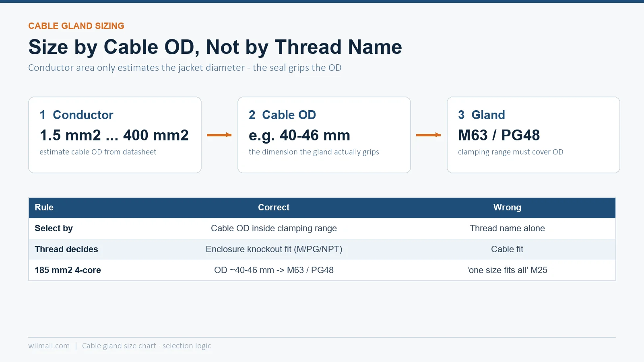Click the 'CABLE GLAND SIZING' orange heading
This screenshot has width=644, height=362.
[76, 26]
